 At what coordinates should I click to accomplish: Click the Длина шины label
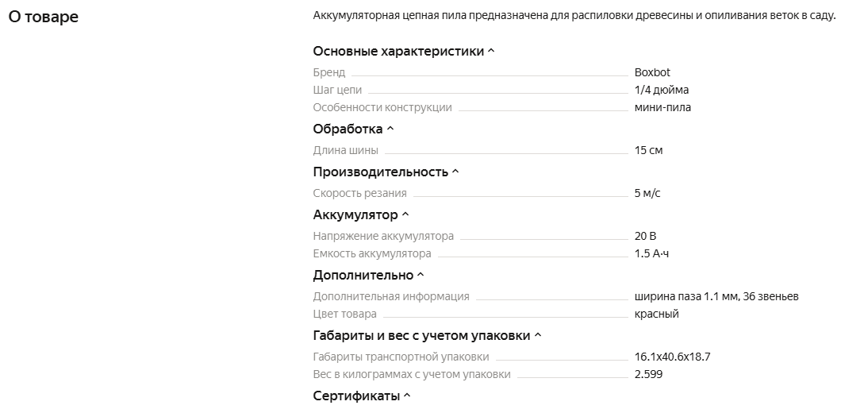click(345, 150)
